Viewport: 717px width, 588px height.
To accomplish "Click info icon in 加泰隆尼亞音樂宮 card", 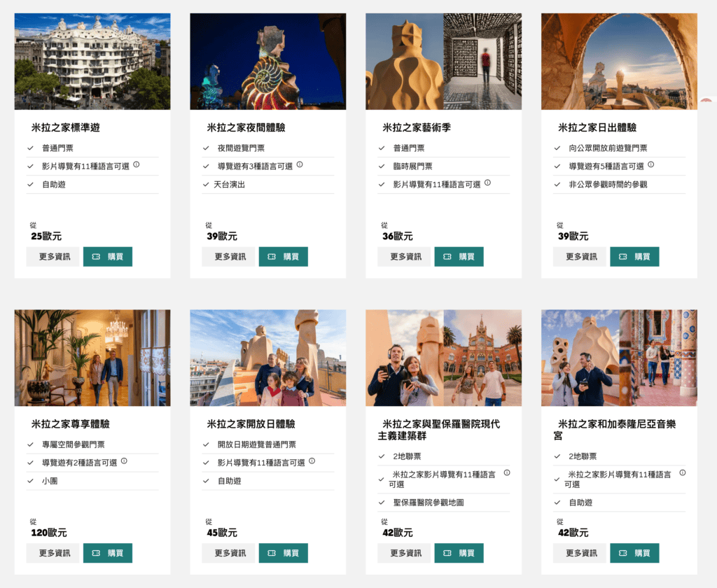I will pyautogui.click(x=682, y=472).
